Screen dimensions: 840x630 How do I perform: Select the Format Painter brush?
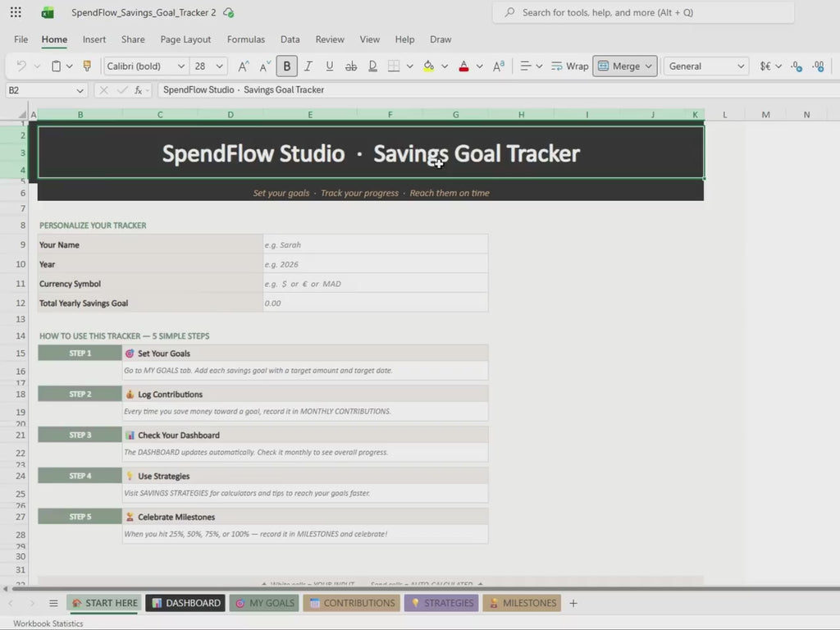coord(87,66)
